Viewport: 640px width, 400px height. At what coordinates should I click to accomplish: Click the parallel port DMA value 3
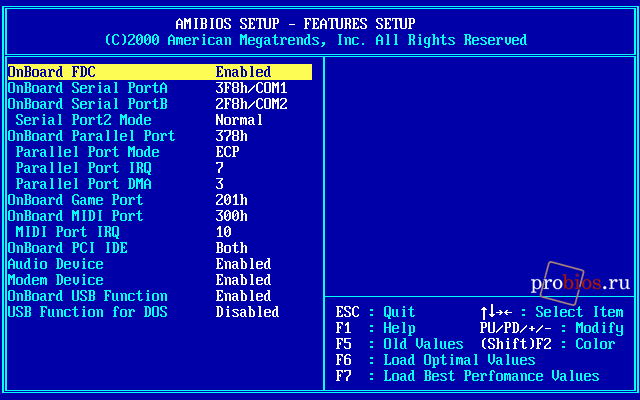[220, 184]
